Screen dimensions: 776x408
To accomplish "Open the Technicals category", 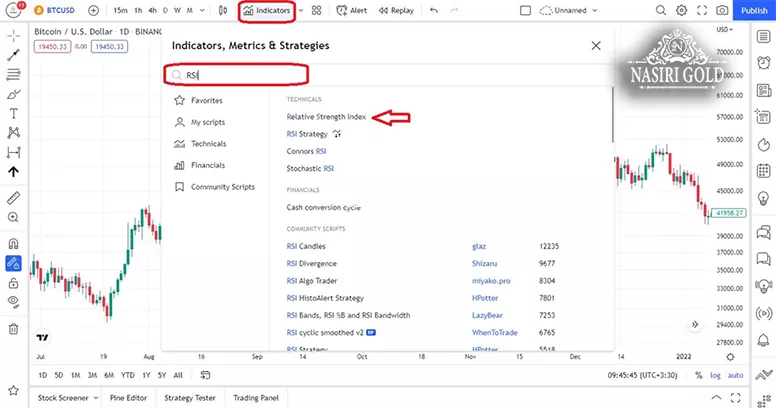I will 200,144.
